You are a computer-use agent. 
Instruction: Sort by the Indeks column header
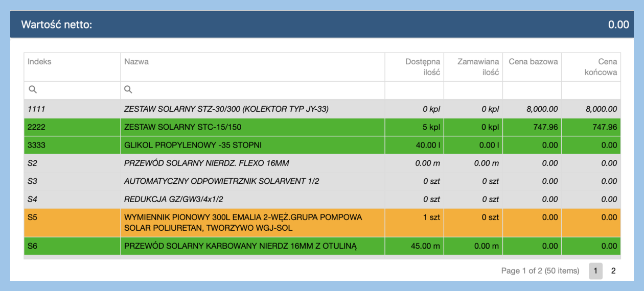pos(40,62)
